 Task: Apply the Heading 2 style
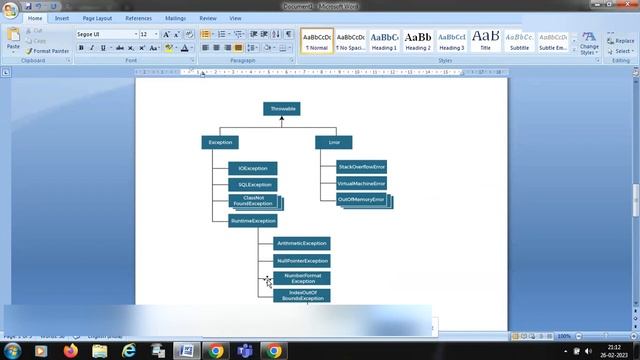[418, 41]
